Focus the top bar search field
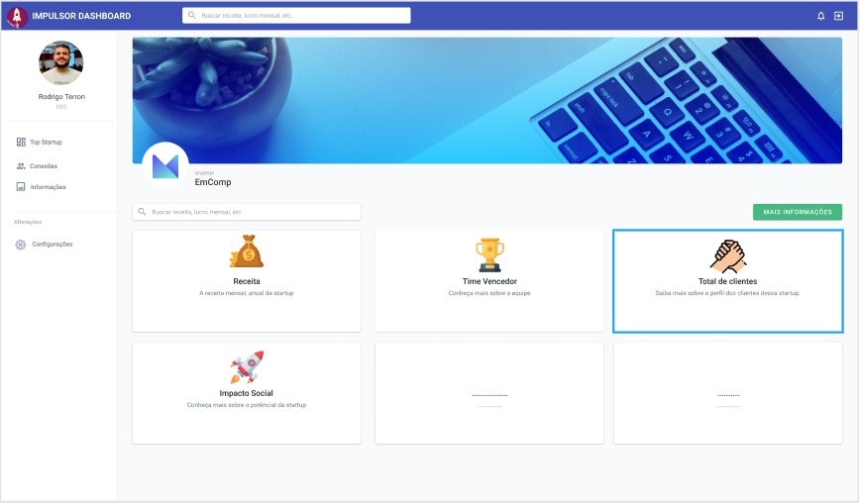 (x=296, y=16)
